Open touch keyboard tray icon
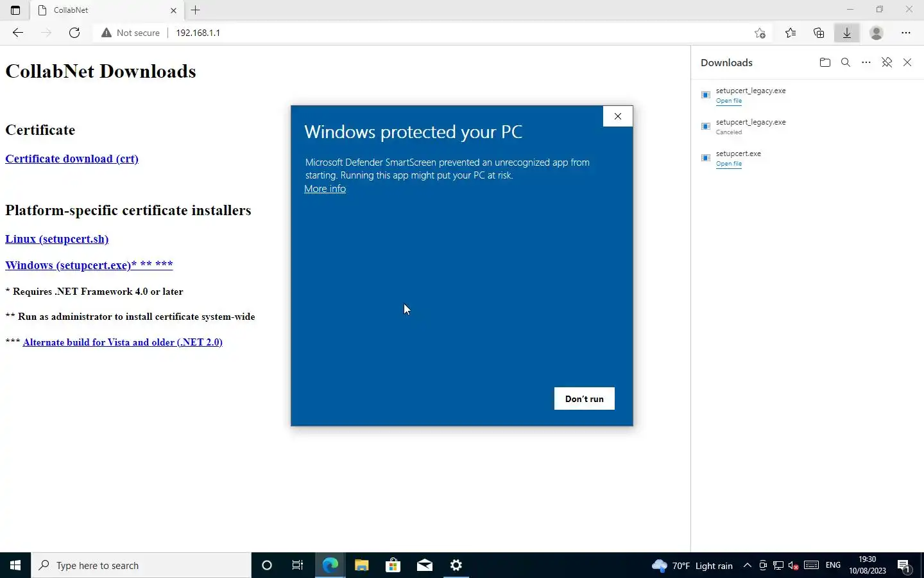924x578 pixels. click(x=811, y=566)
